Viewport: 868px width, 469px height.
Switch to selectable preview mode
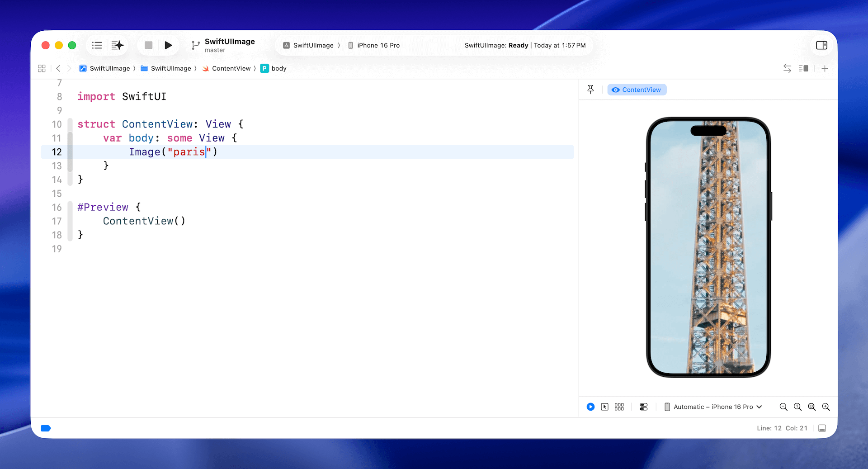(x=604, y=407)
